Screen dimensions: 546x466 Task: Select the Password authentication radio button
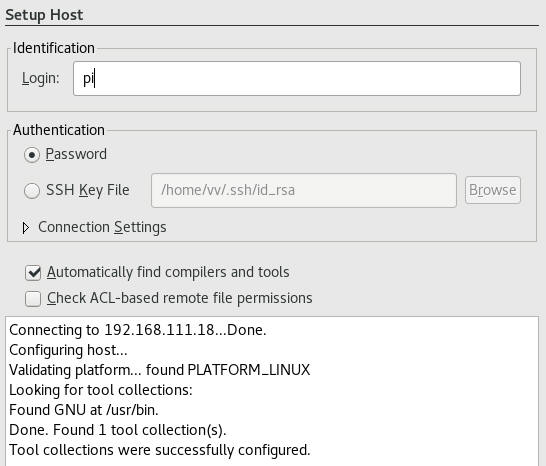32,155
